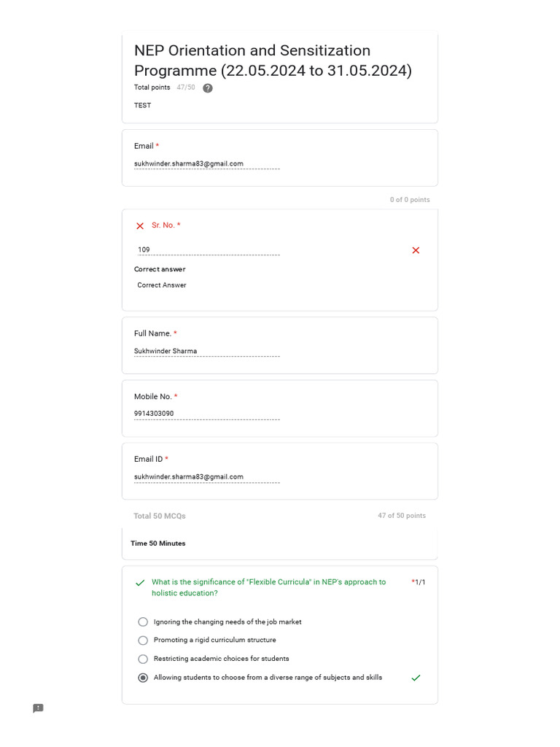Select 'Ignoring the changing needs of the job market'
The image size is (560, 747).
(143, 622)
